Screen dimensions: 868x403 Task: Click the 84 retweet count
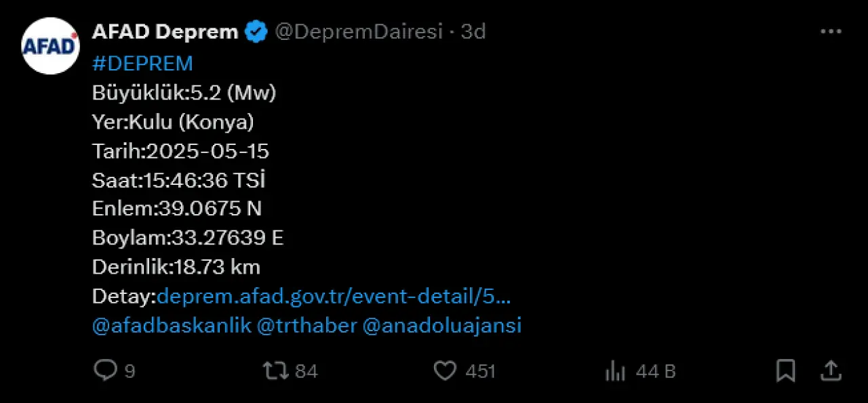coord(307,371)
